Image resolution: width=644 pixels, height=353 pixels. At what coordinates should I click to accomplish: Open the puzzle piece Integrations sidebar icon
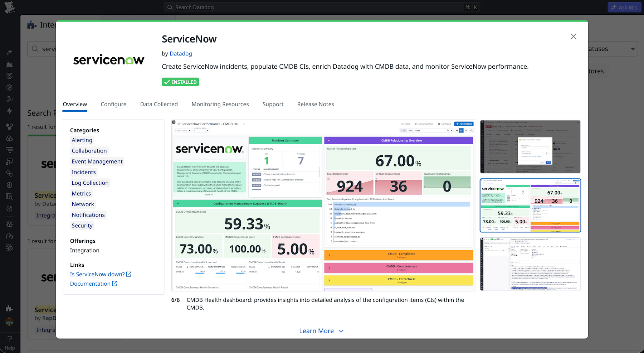tap(10, 309)
